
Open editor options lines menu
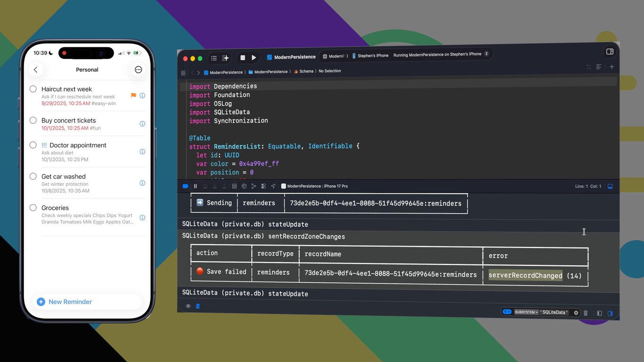599,67
